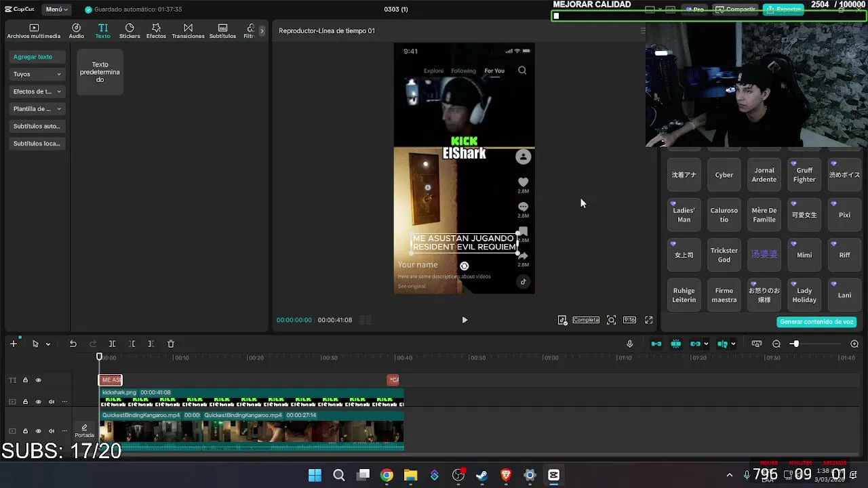
Task: Choose the Firme maestra voice
Action: [724, 295]
